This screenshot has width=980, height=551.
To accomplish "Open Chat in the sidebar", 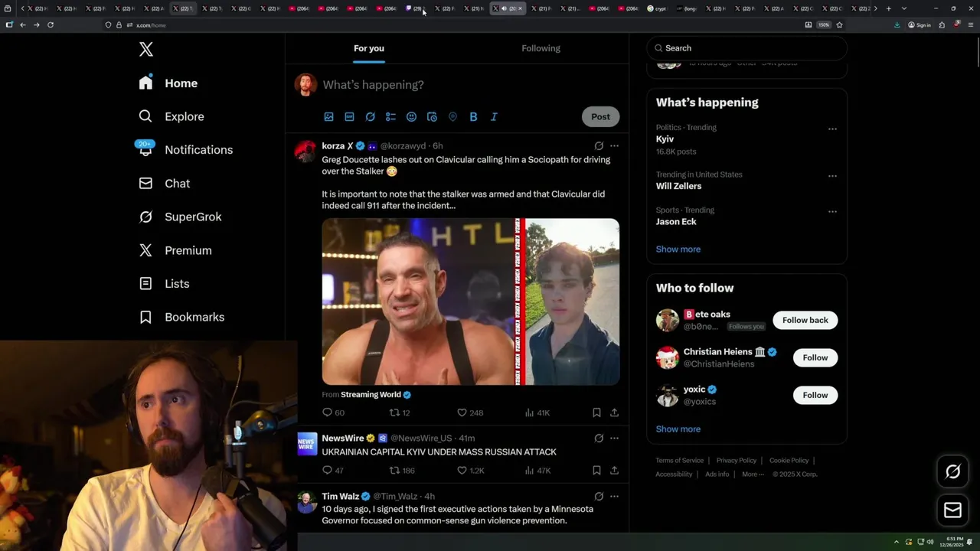I will (x=164, y=184).
